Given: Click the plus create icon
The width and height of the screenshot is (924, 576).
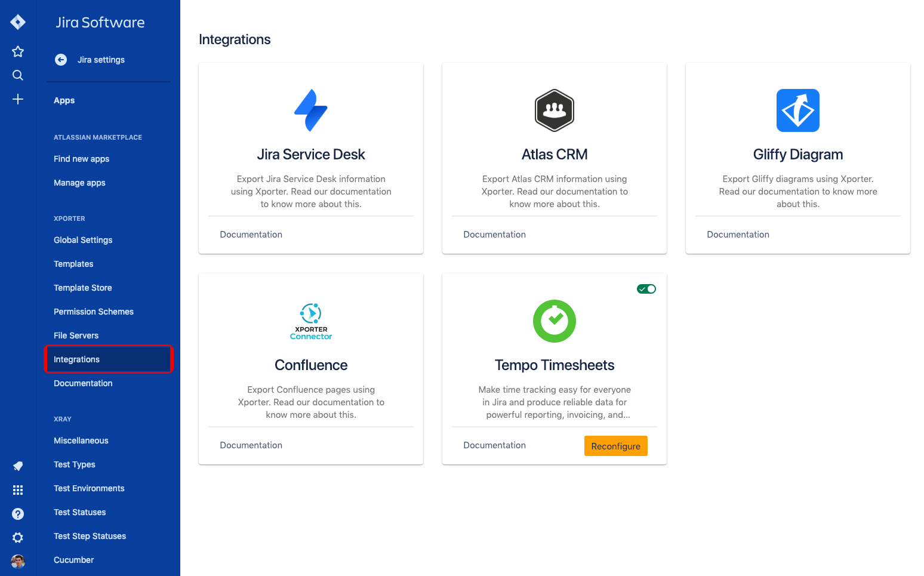Looking at the screenshot, I should [x=18, y=99].
